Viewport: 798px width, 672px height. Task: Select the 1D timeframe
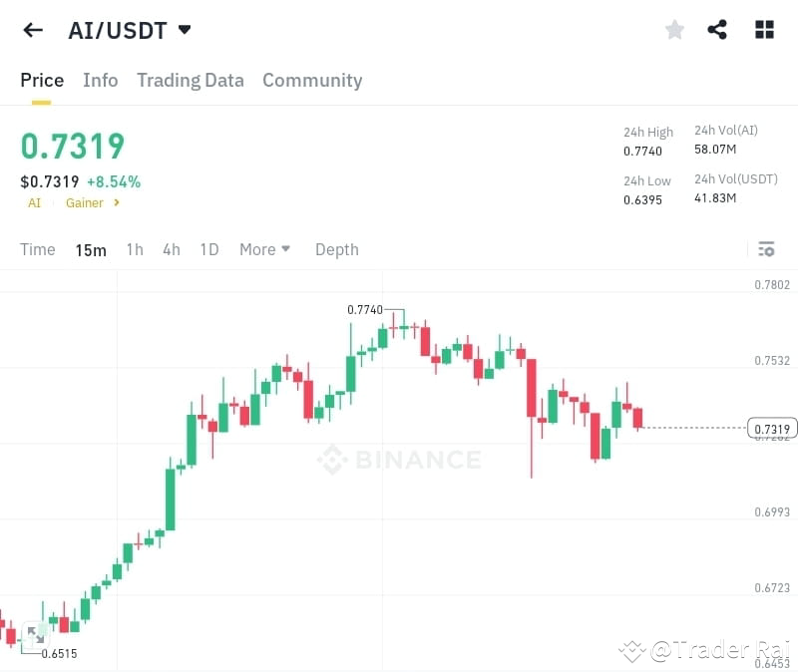click(209, 249)
